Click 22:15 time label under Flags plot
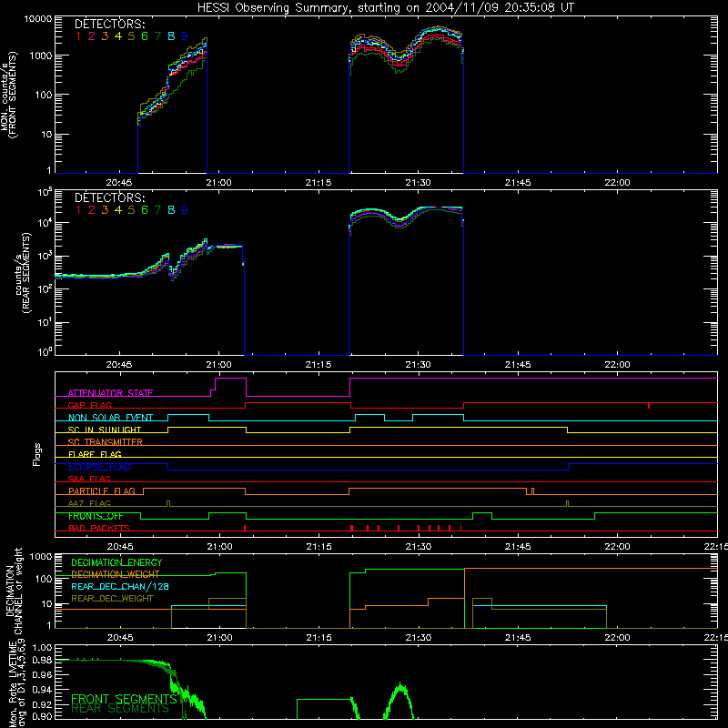The height and width of the screenshot is (728, 728). [716, 547]
